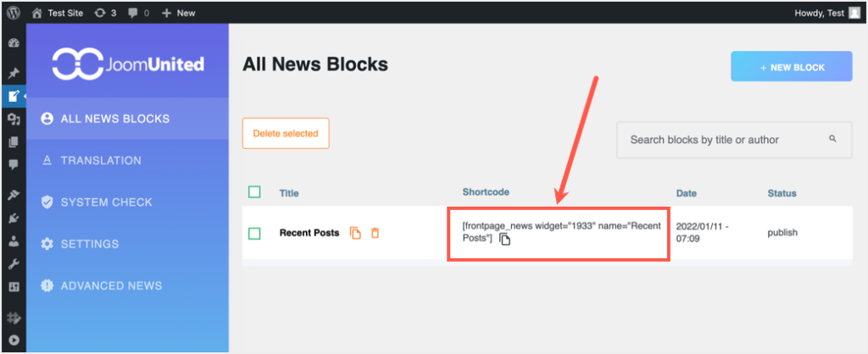Focus the search blocks by title field

721,140
